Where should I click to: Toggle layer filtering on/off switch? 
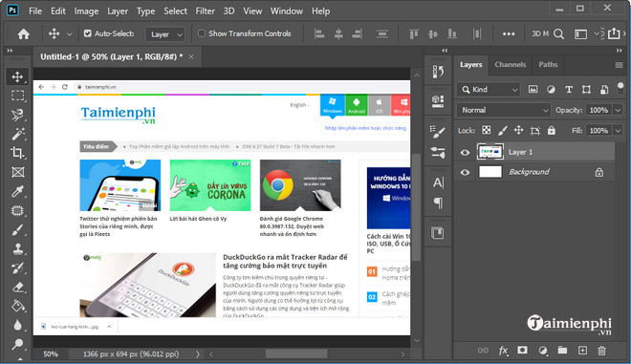(620, 88)
